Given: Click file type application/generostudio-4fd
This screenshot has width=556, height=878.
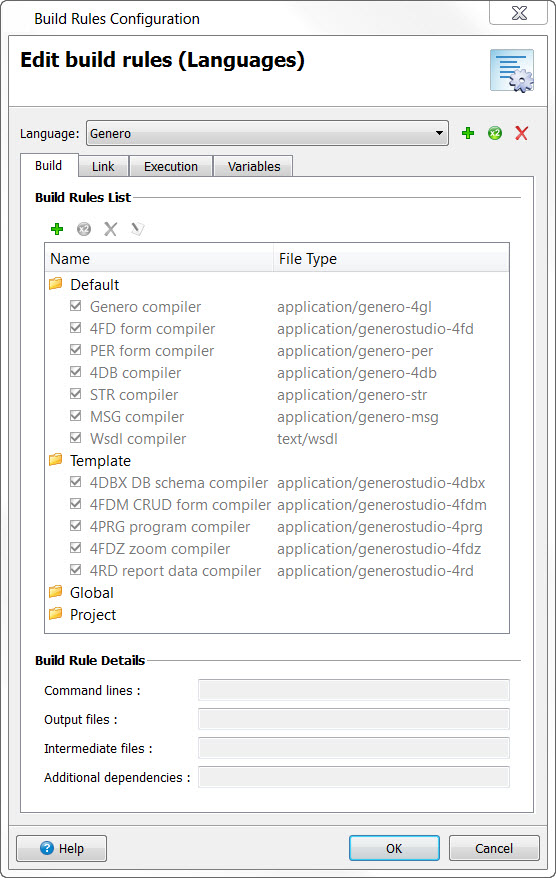Looking at the screenshot, I should [x=375, y=329].
